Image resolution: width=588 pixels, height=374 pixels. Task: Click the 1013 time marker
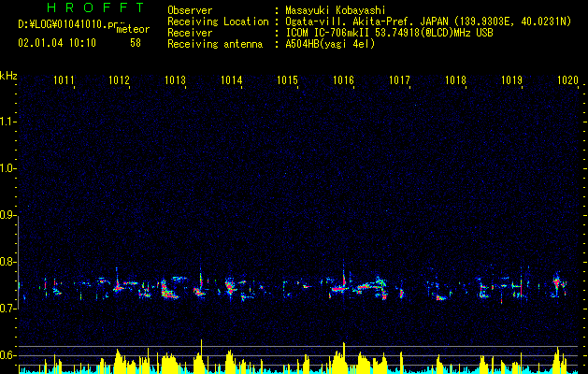[x=175, y=80]
